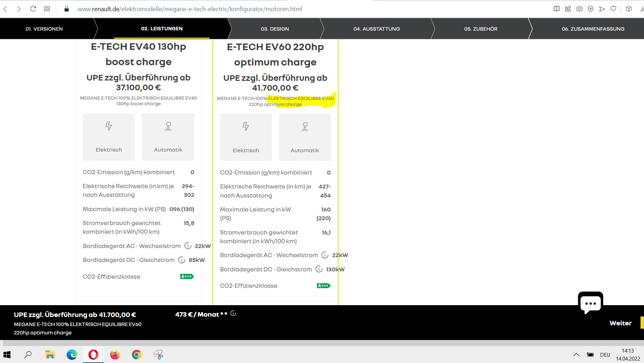Click the EV40 A+++ efficiency badge

tap(187, 277)
